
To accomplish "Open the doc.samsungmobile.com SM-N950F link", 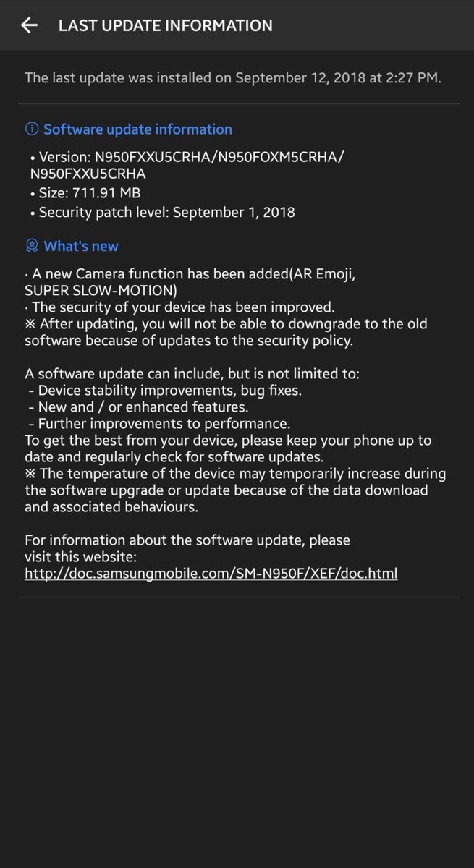I will coord(211,574).
